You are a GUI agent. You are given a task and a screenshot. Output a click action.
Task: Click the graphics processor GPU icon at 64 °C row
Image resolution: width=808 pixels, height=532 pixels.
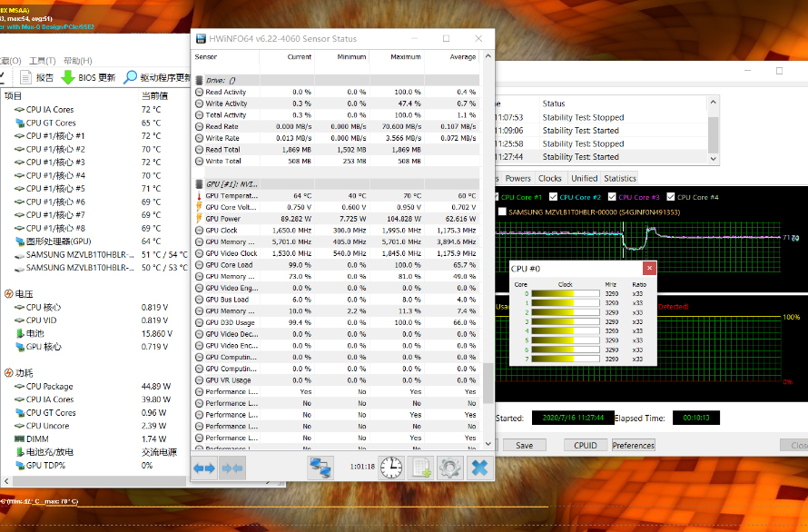20,241
